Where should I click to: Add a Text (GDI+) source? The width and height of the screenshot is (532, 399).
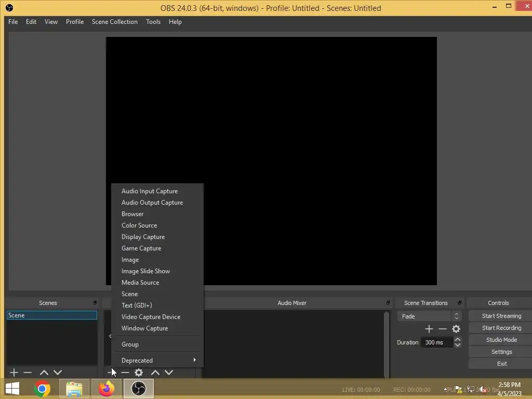tap(157, 305)
